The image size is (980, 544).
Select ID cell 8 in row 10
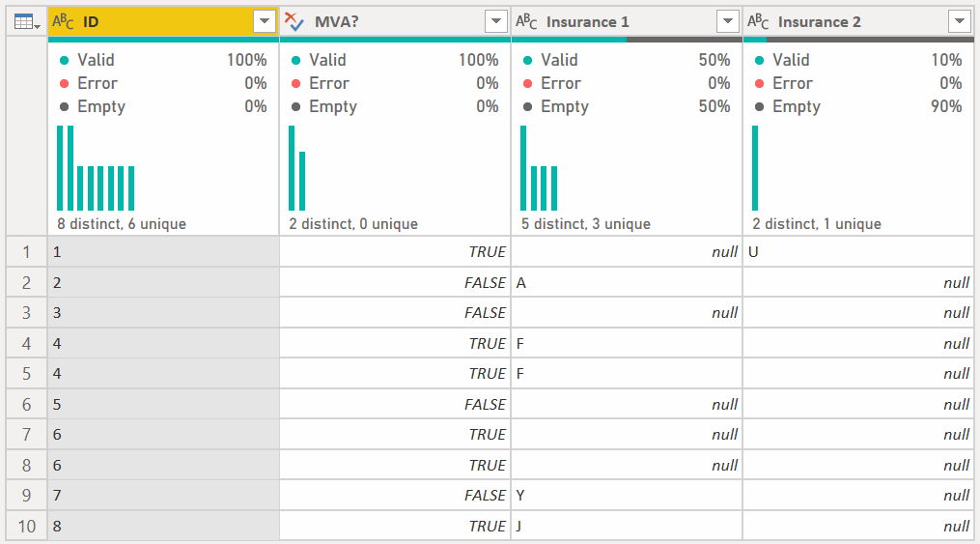coord(164,526)
